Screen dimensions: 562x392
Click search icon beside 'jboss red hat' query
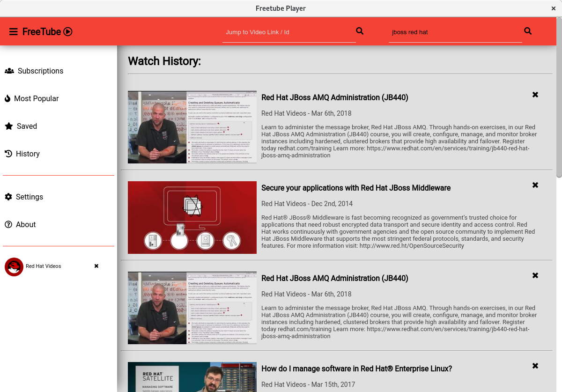click(528, 31)
